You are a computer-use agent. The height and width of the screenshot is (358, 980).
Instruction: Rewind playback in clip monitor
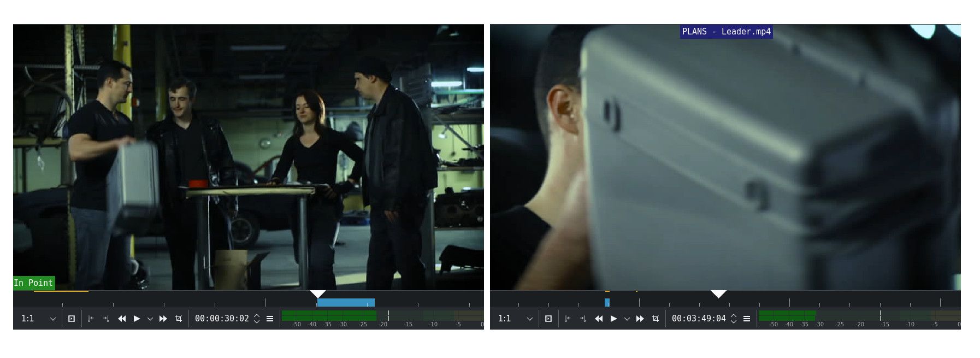[122, 319]
